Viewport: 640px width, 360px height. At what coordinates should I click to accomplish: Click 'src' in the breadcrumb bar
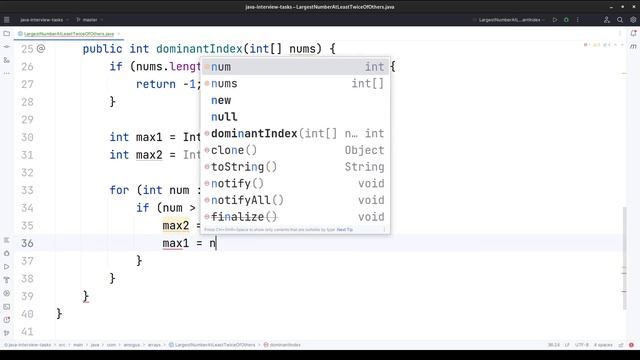coord(62,345)
